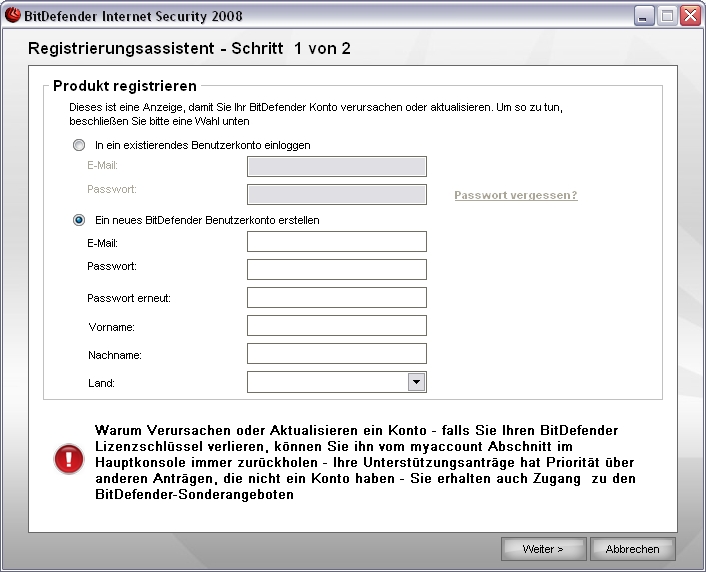Screen dimensions: 706x572
Task: Focus the Passwort field for new account
Action: pyautogui.click(x=337, y=269)
